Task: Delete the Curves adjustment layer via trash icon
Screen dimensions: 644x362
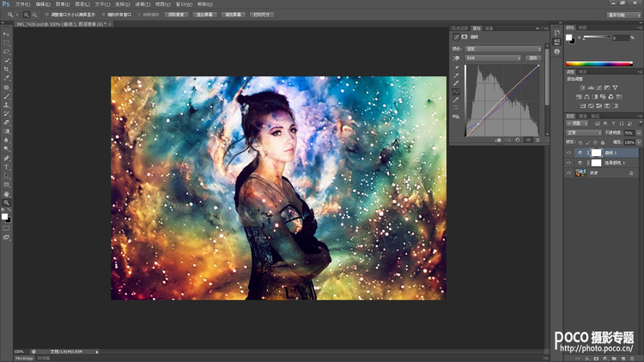Action: [x=538, y=140]
